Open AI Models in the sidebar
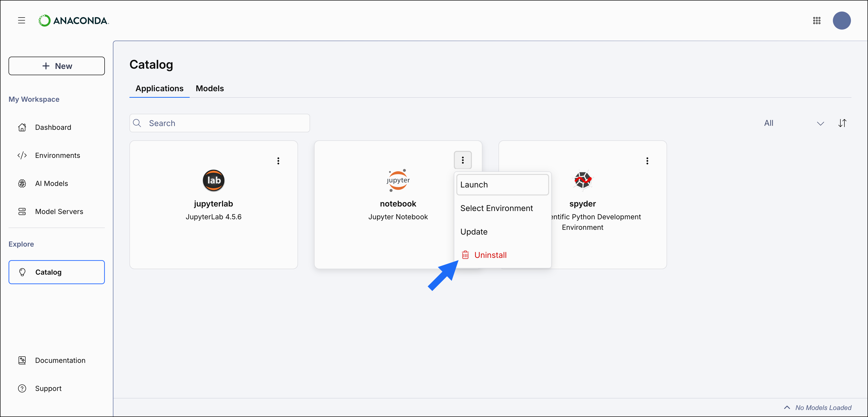868x417 pixels. pyautogui.click(x=57, y=183)
